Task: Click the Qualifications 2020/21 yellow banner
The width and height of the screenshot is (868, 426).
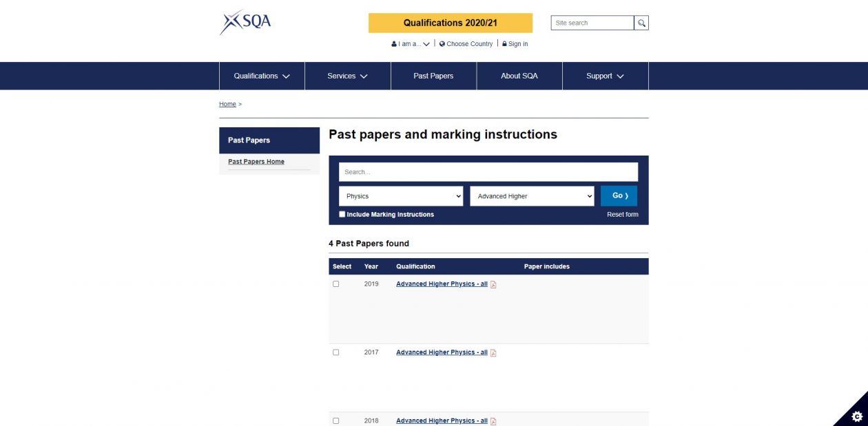Action: coord(451,23)
